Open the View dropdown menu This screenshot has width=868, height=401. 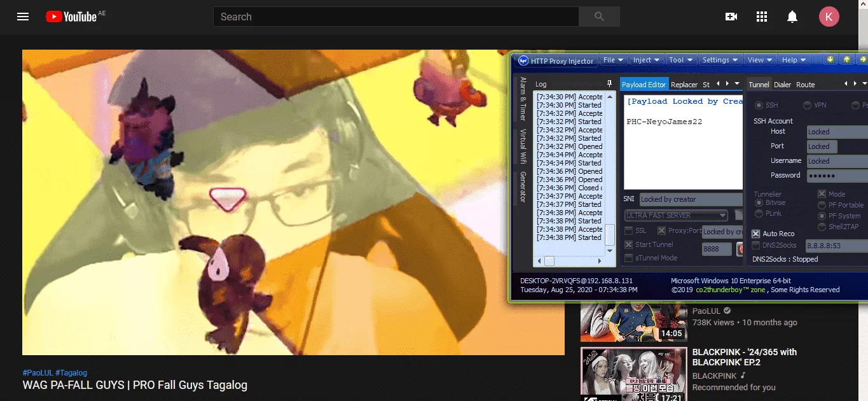point(759,60)
